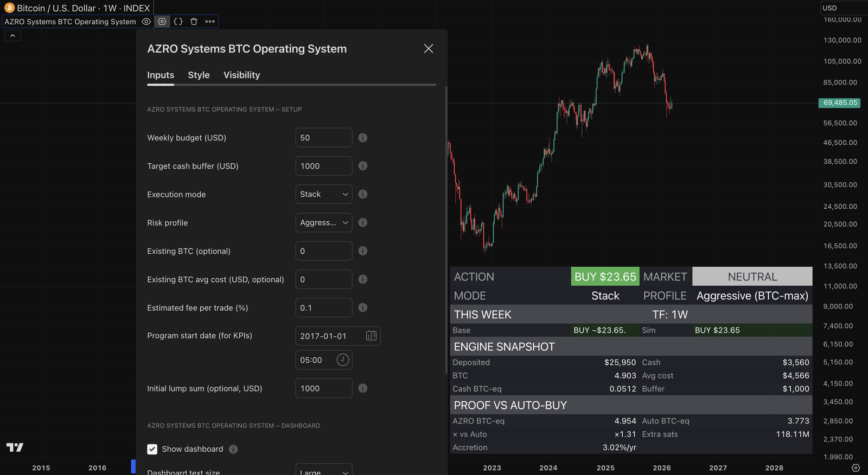Open the clock time picker icon
The height and width of the screenshot is (475, 868).
[x=343, y=360]
